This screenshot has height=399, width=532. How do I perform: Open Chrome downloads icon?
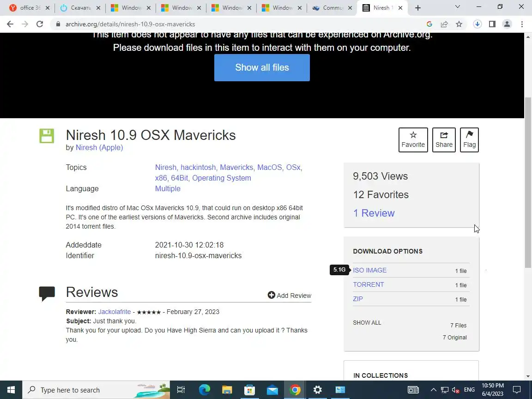pos(478,24)
